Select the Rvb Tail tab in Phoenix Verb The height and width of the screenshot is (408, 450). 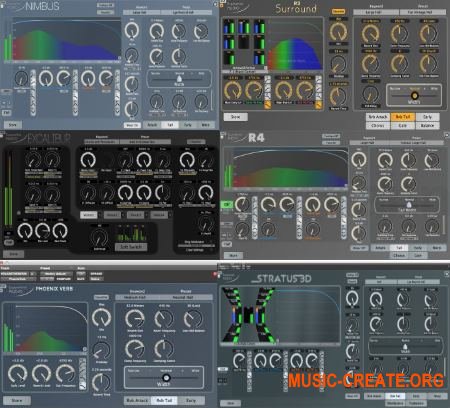164,400
